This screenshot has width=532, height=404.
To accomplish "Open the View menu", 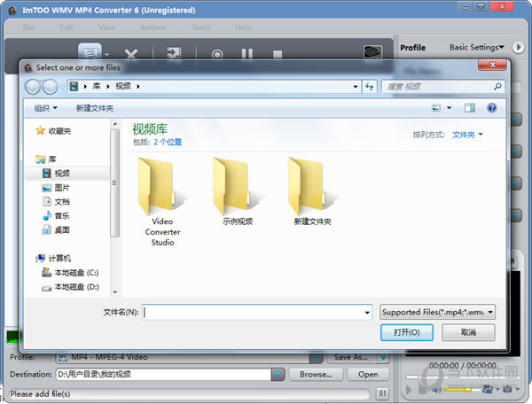I will click(x=107, y=27).
